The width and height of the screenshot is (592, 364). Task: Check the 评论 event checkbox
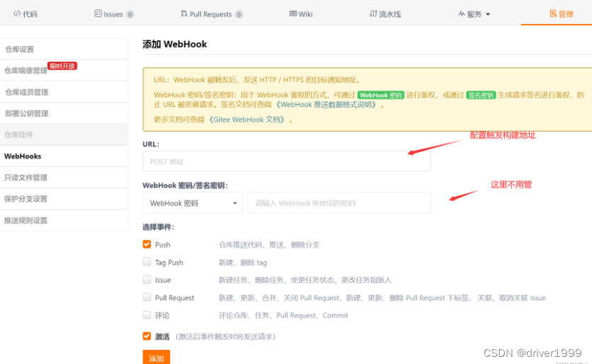tap(147, 315)
